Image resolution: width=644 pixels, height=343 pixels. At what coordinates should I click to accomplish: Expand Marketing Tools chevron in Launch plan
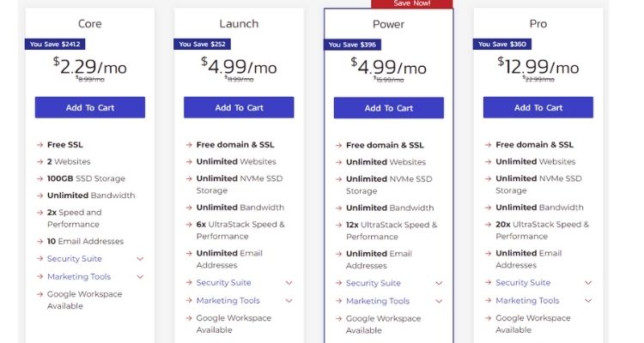point(289,301)
